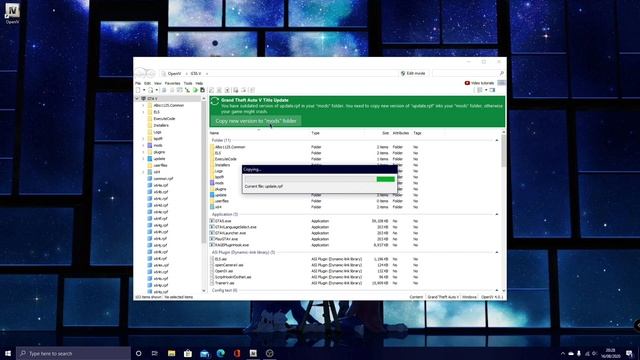Viewport: 640px width, 360px height.
Task: Select common.rpf archive icon in tree
Action: 150,179
